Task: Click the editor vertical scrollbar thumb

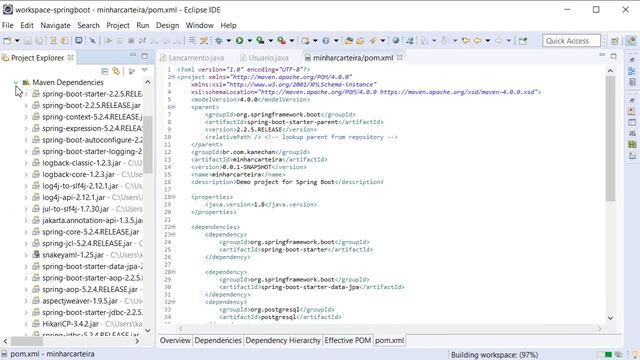Action: click(610, 139)
